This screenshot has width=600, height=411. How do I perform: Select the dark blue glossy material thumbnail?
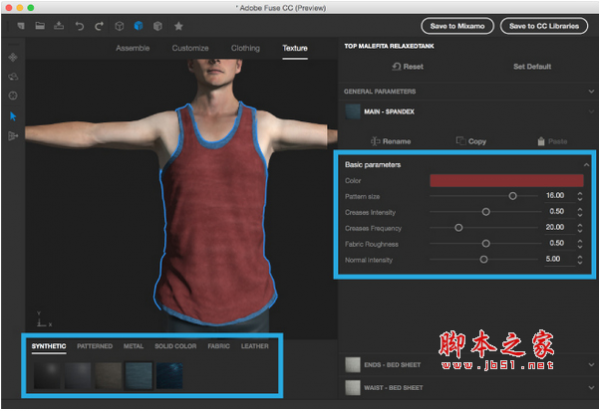[x=170, y=376]
